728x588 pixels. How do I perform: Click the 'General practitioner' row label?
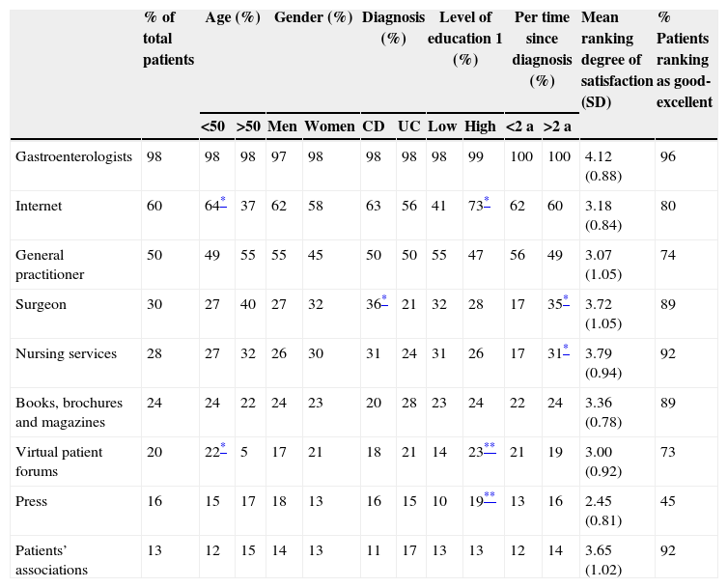click(x=49, y=265)
